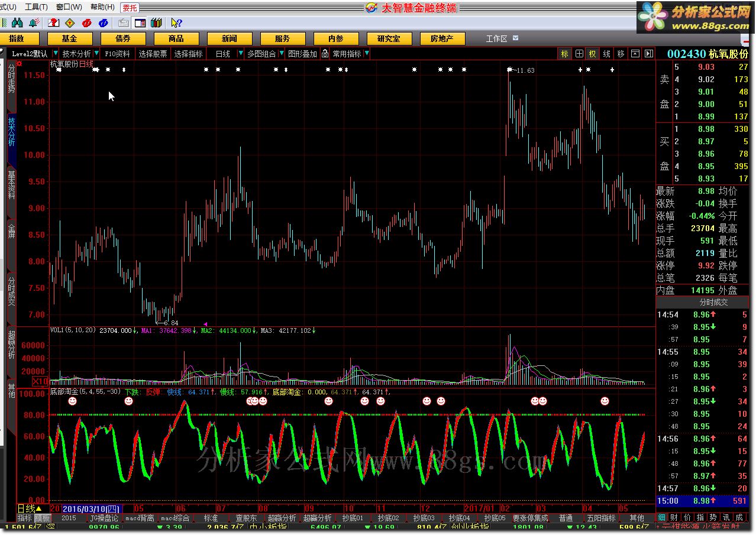Toggle the 移 move button

tap(621, 54)
